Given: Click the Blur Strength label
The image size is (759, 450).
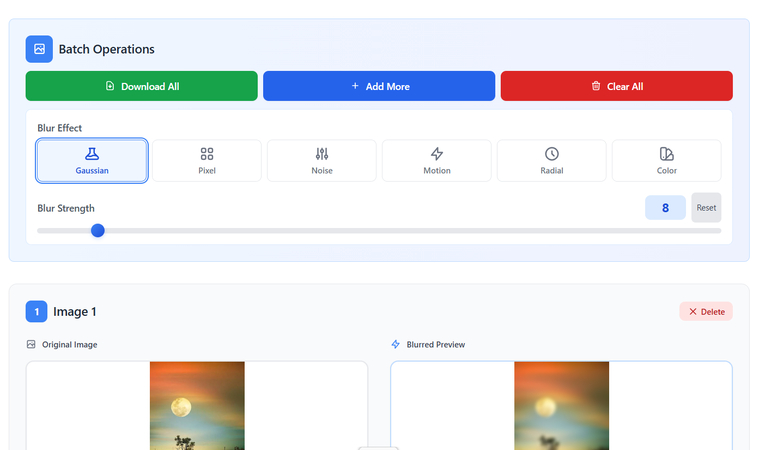Looking at the screenshot, I should 66,208.
